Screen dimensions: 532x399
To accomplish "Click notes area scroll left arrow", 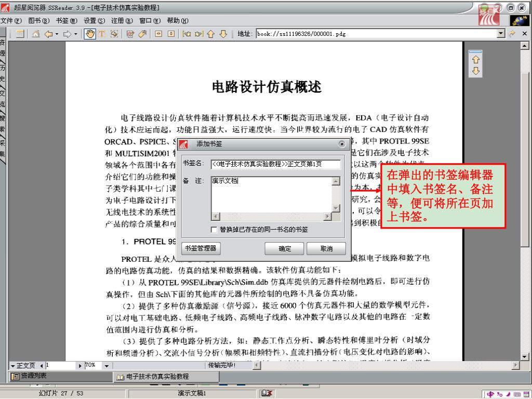I will 216,217.
